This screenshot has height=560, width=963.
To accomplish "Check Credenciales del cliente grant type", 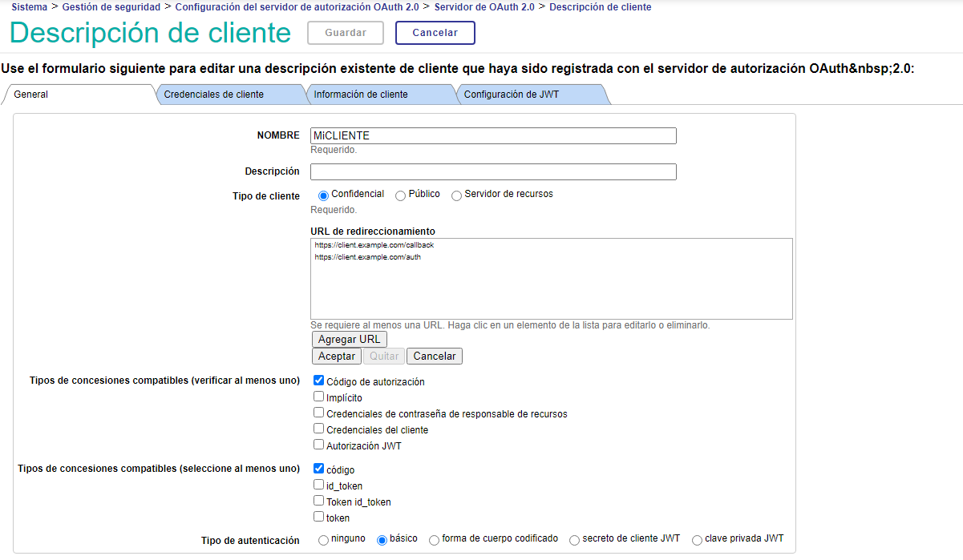I will [318, 429].
